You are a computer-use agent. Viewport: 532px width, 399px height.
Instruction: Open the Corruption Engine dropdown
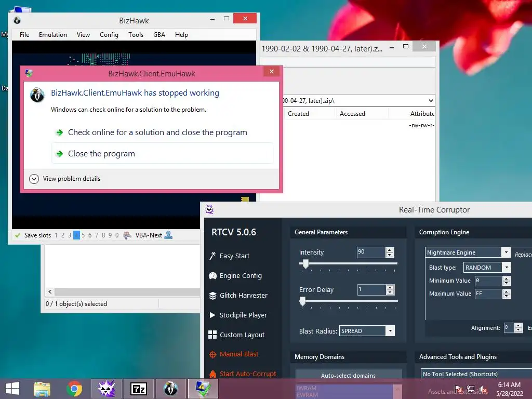click(x=506, y=252)
